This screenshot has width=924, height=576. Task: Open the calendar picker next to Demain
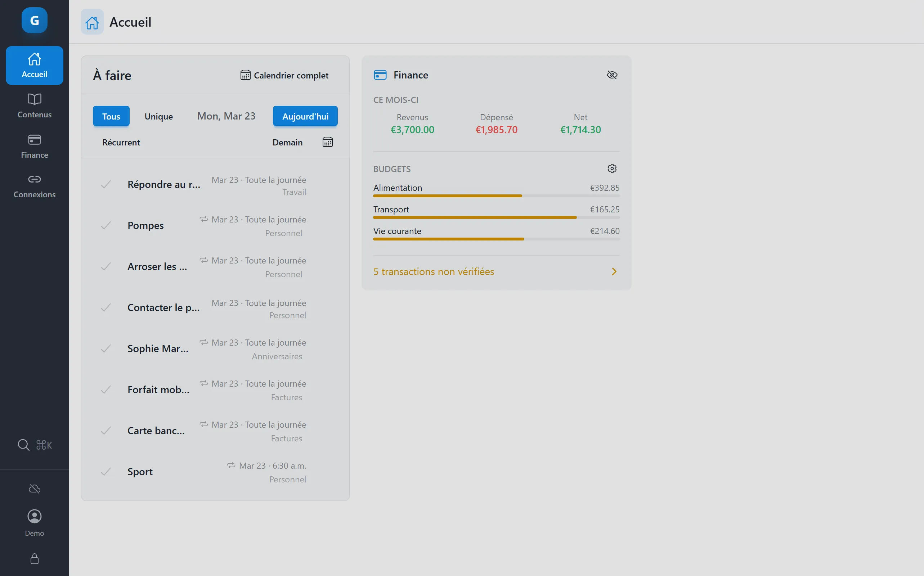click(x=327, y=142)
